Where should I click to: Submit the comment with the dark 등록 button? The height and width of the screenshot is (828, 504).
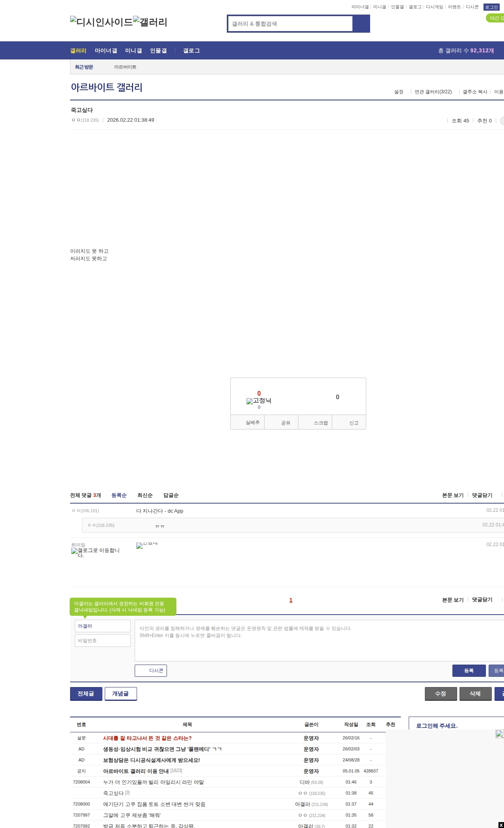coord(469,671)
